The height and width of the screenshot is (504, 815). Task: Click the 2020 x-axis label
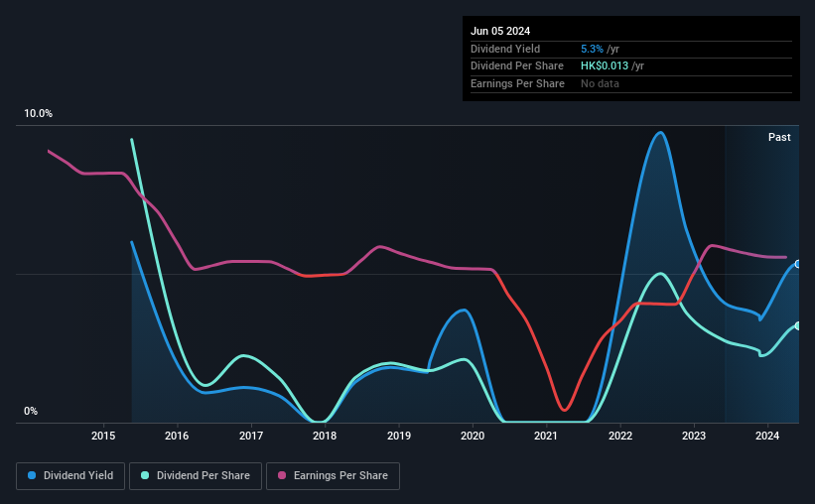coord(473,436)
